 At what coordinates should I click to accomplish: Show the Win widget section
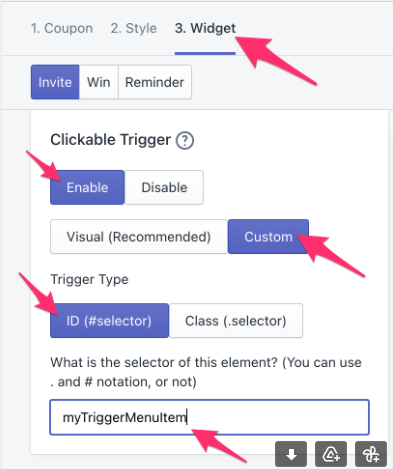click(99, 82)
